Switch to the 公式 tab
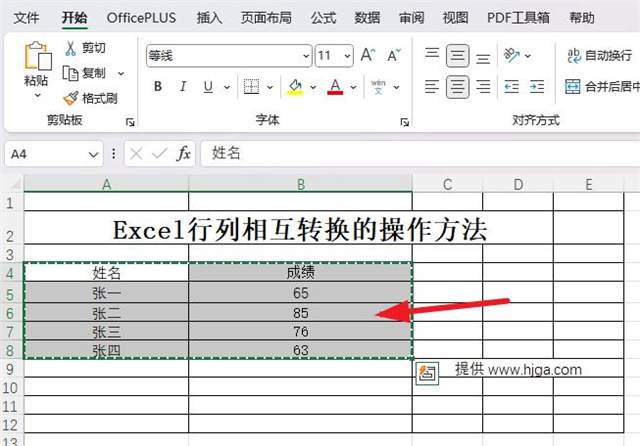The width and height of the screenshot is (640, 446). point(323,18)
